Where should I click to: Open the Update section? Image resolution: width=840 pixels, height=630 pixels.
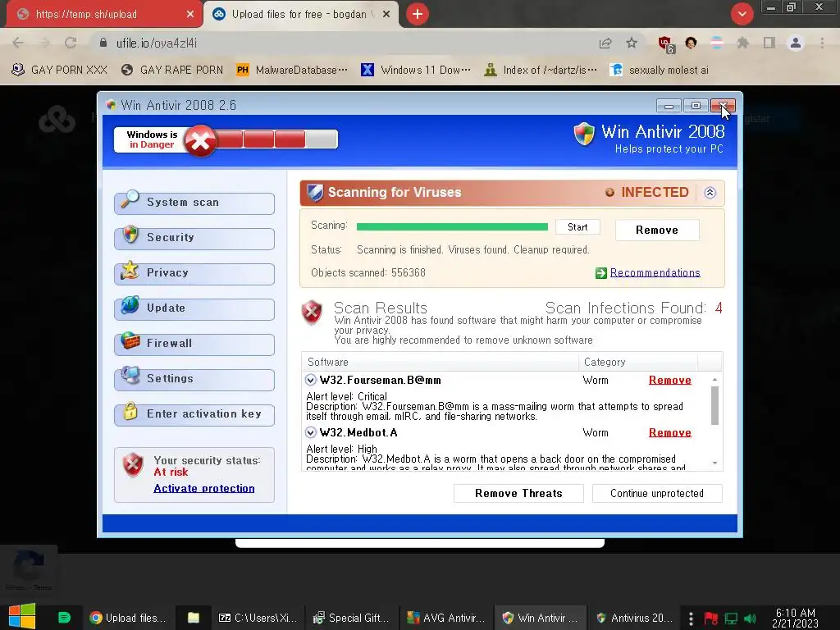pos(194,309)
